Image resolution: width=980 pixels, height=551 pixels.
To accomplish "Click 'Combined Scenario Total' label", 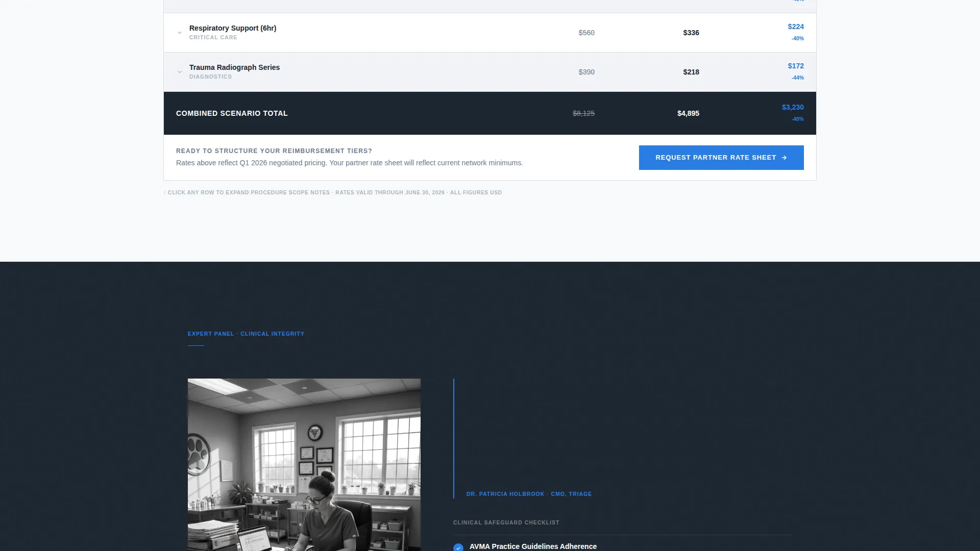I will 232,113.
